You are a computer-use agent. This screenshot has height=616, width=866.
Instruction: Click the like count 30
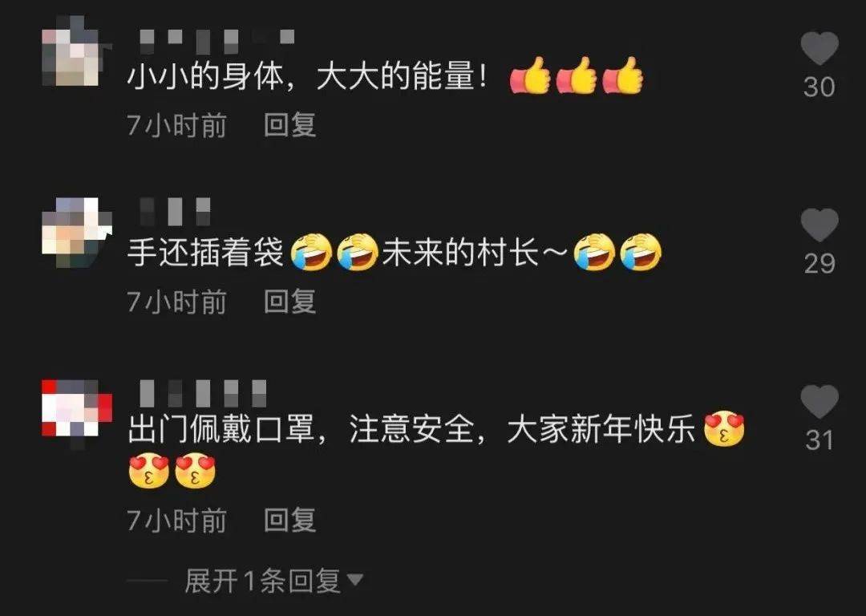coord(819,87)
